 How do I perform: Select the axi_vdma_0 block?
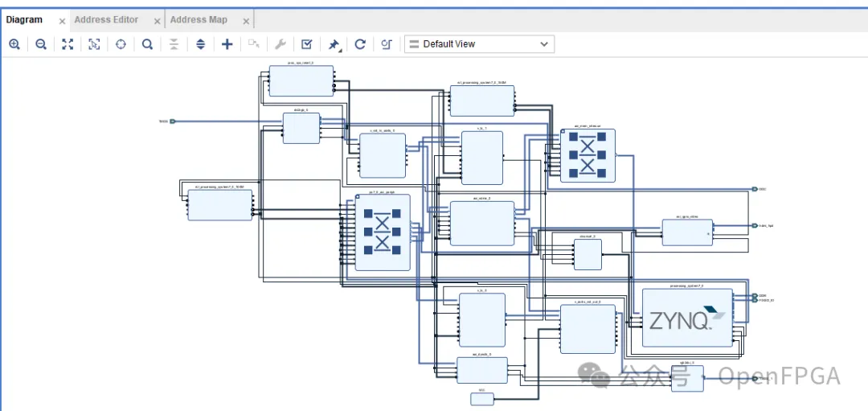coord(481,223)
